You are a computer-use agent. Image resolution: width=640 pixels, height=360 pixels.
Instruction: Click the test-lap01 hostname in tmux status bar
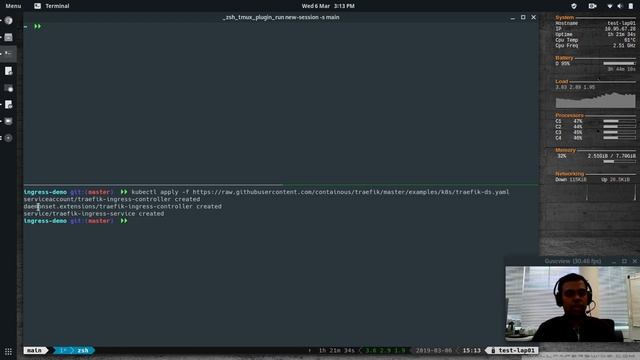516,350
